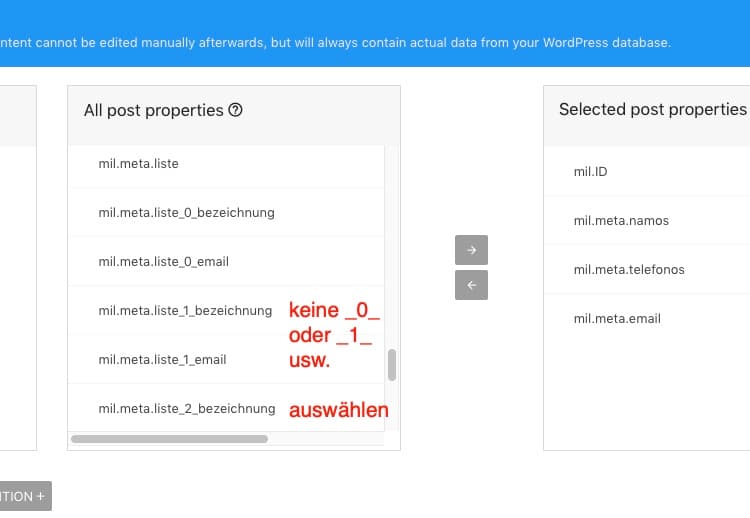Click the gray button ending in ITION +

[24, 496]
